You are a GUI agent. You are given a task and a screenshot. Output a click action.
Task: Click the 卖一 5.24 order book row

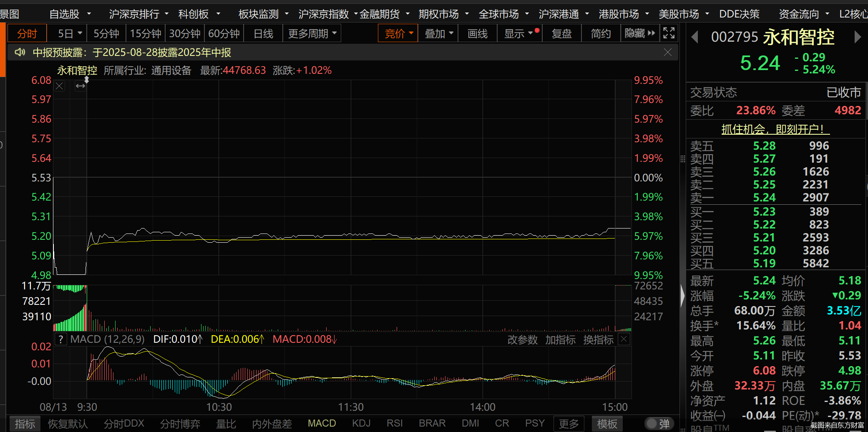tap(775, 197)
